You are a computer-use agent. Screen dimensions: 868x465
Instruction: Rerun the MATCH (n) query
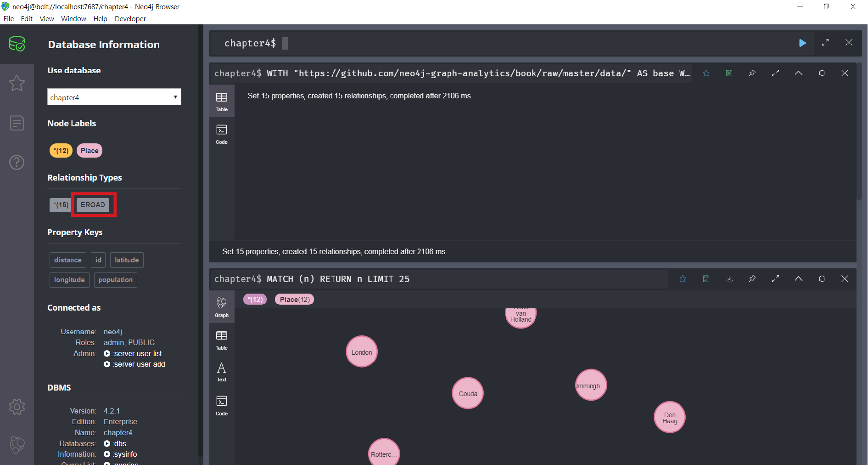[822, 278]
